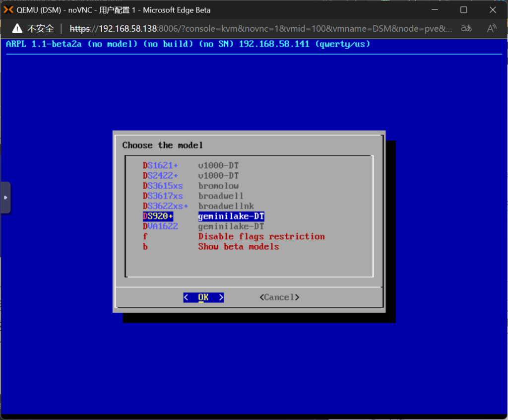508x420 pixels.
Task: Expand the noVNC control bar handle
Action: [x=5, y=197]
